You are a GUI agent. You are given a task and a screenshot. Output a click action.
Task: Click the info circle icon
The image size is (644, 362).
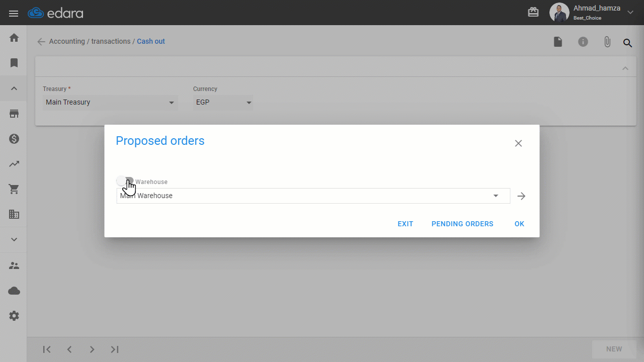(x=583, y=42)
